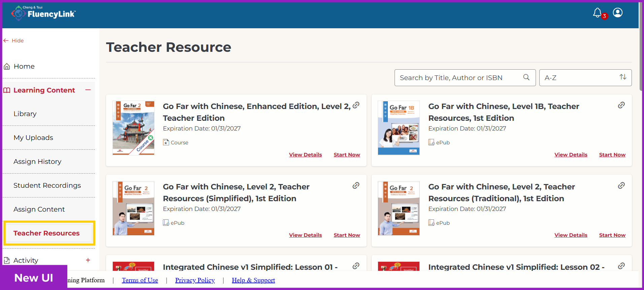This screenshot has height=290, width=644.
Task: Click the Home house icon
Action: tap(7, 66)
